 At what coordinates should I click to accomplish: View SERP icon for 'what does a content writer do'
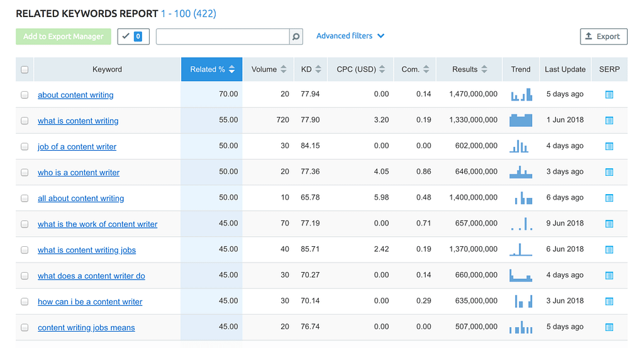pyautogui.click(x=609, y=276)
